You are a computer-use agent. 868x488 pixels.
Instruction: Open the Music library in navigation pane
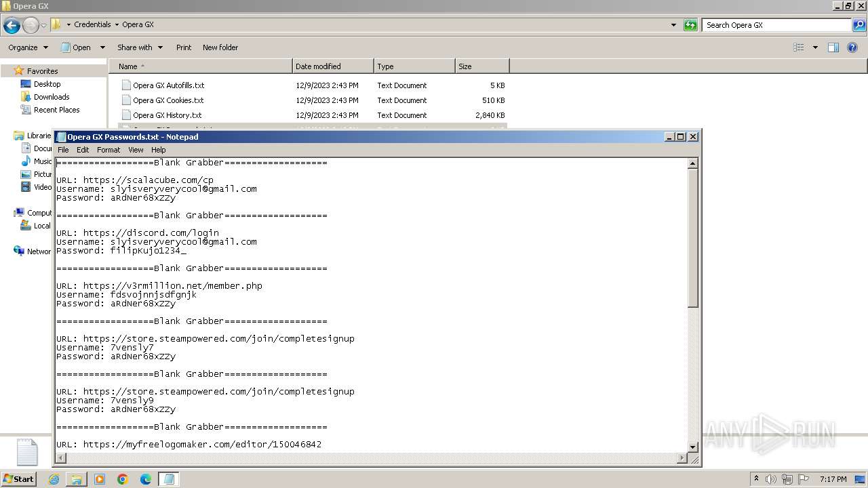37,161
